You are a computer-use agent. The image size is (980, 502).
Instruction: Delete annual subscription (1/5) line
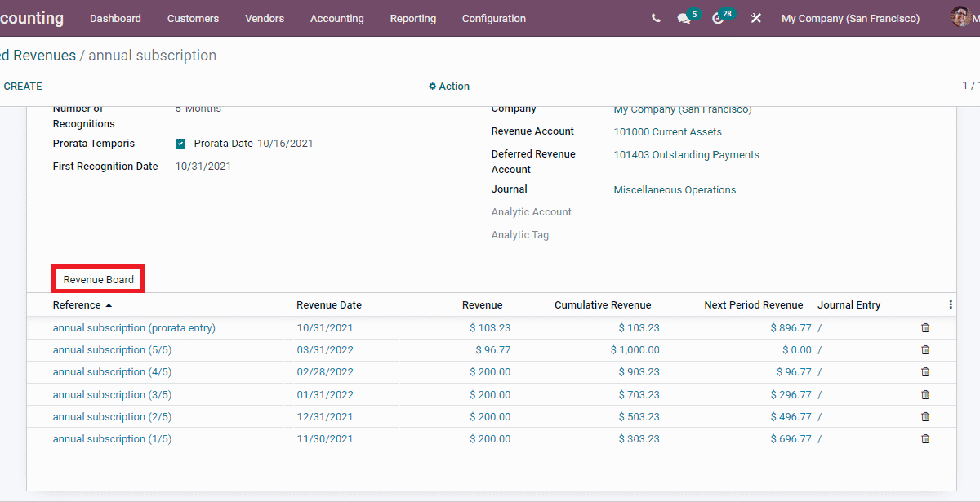click(925, 438)
